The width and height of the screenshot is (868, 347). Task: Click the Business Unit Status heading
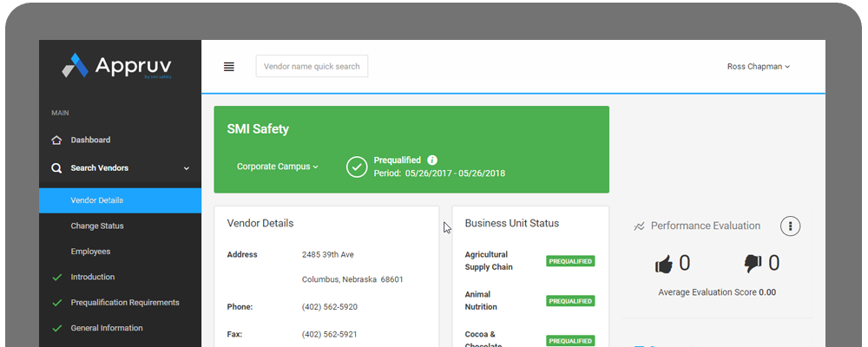pos(512,224)
